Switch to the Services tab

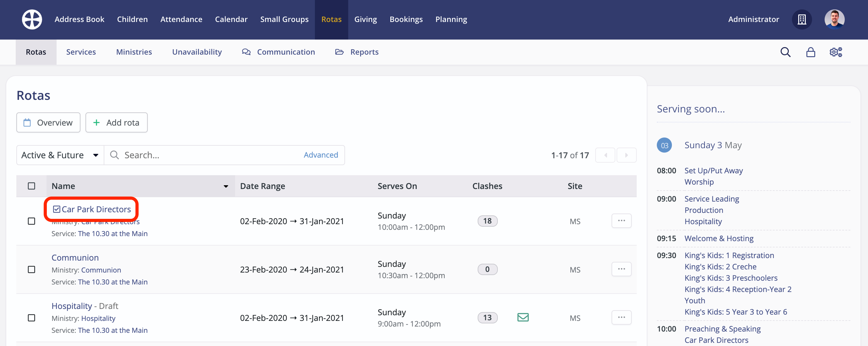point(81,52)
